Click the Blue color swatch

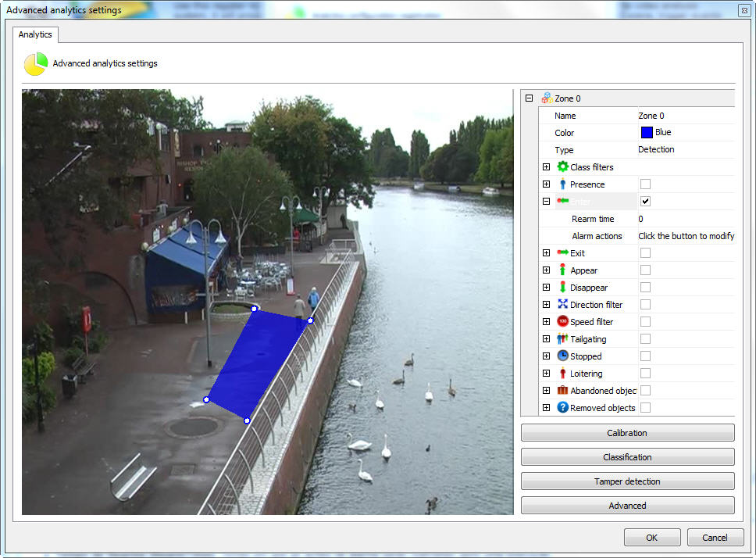(x=647, y=132)
